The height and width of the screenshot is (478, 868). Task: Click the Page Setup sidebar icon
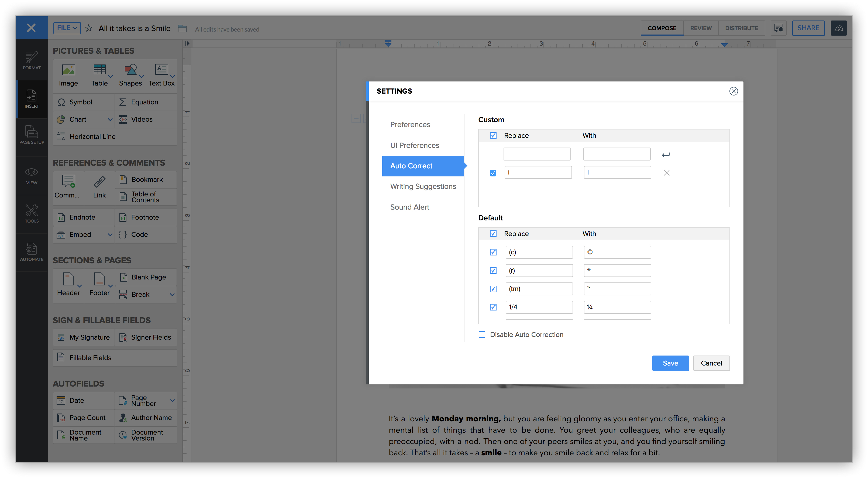coord(32,135)
